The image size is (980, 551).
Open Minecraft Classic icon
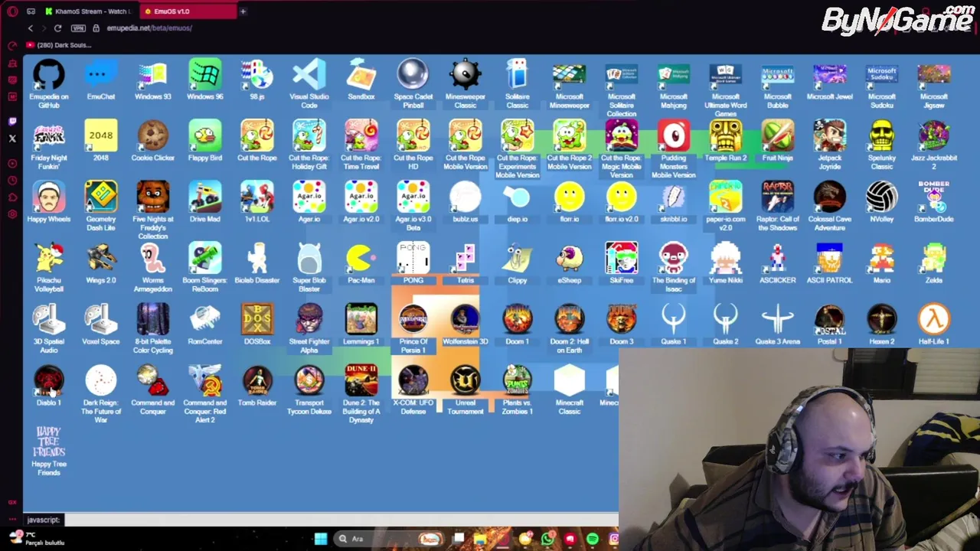click(570, 389)
